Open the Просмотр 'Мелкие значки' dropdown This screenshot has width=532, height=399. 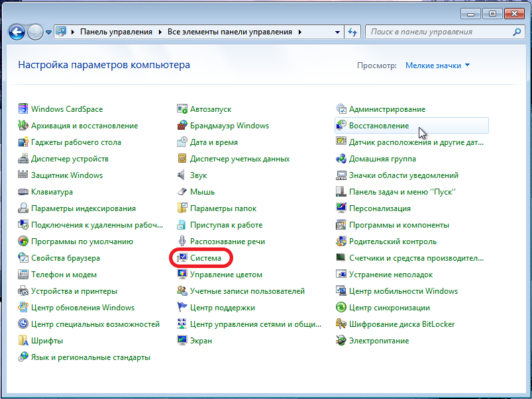coord(438,66)
